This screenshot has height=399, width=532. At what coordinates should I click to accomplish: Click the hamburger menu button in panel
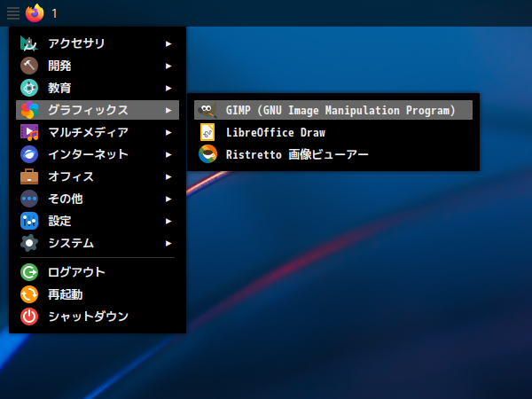tap(13, 13)
